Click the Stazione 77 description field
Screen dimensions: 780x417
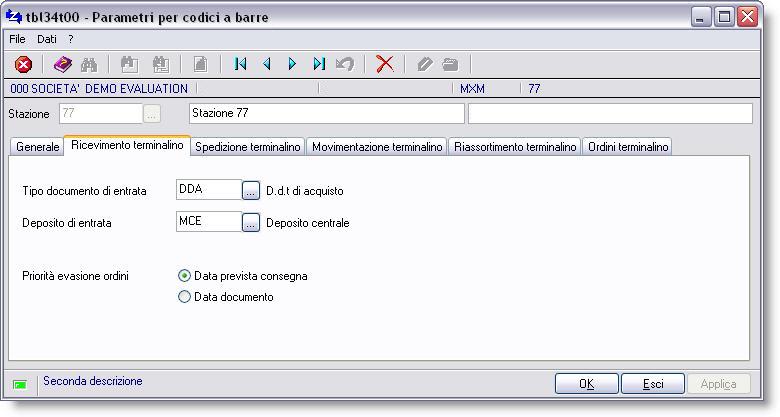(325, 113)
